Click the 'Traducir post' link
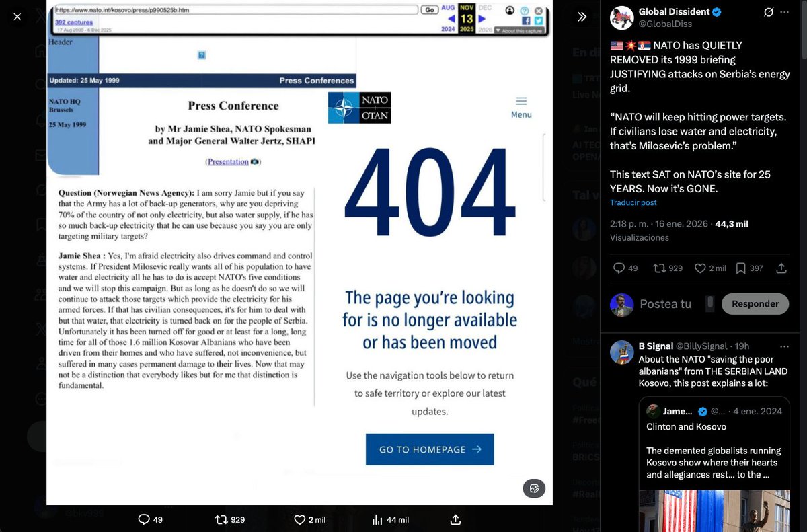 tap(633, 202)
